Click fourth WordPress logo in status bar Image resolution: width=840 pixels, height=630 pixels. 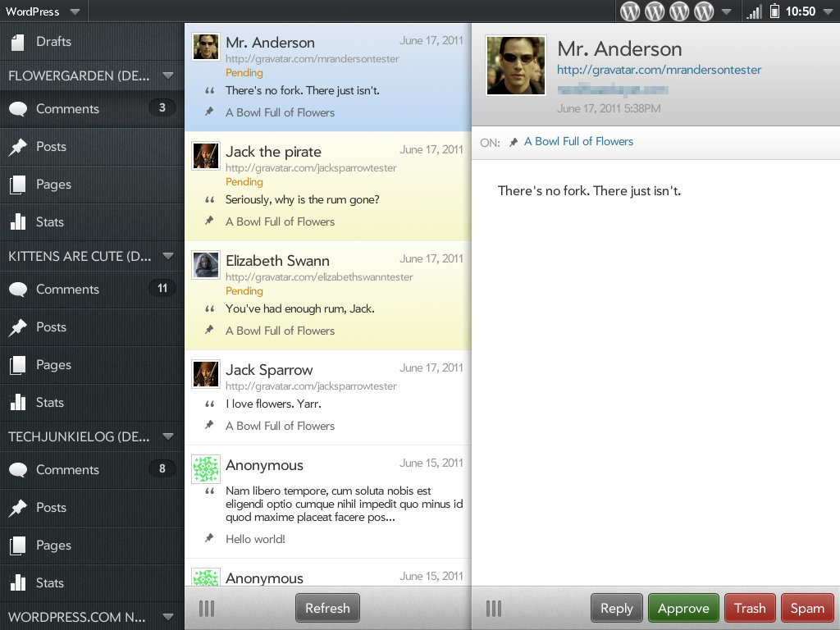(704, 11)
